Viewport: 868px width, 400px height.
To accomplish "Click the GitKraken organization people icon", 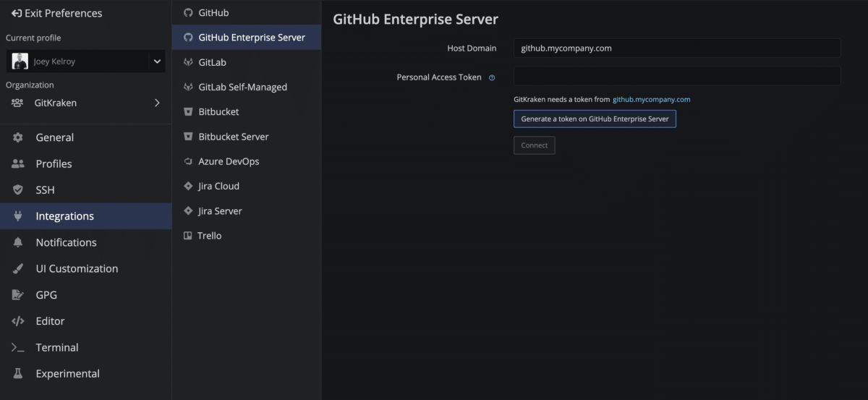I will click(x=17, y=103).
